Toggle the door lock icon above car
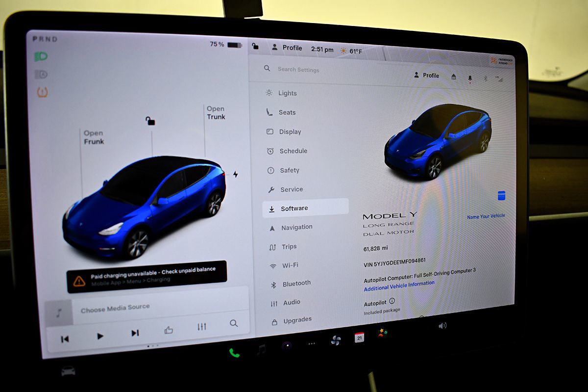 tap(150, 121)
